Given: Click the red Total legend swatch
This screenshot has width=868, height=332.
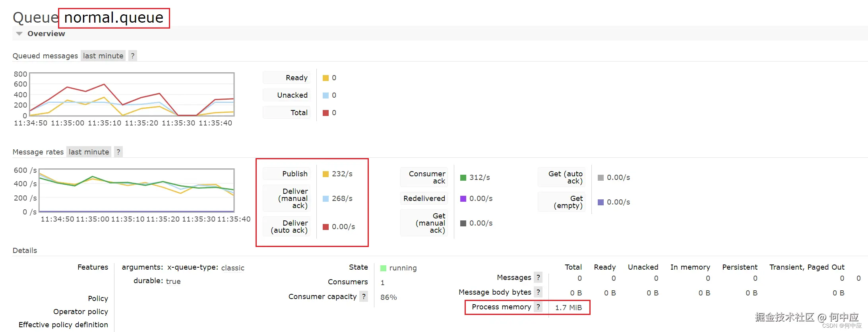Looking at the screenshot, I should click(x=325, y=113).
